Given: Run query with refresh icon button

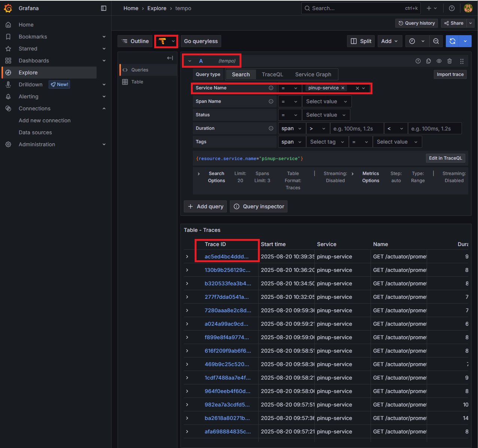Looking at the screenshot, I should coord(453,41).
